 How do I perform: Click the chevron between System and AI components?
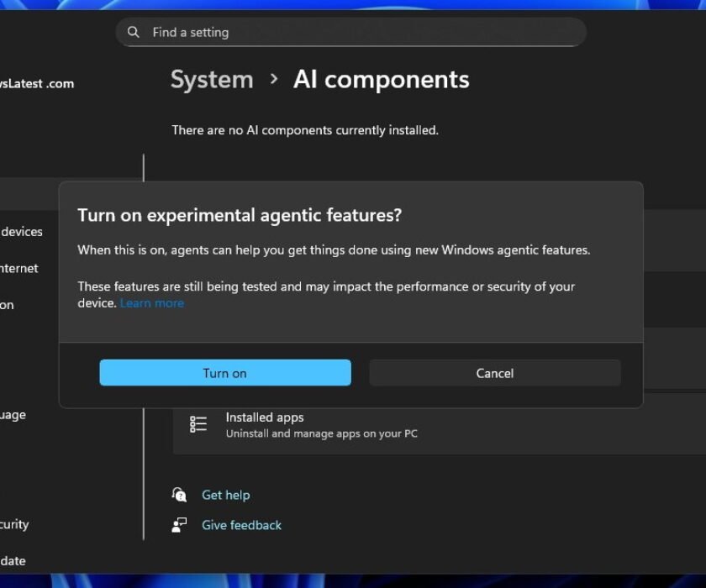point(273,80)
